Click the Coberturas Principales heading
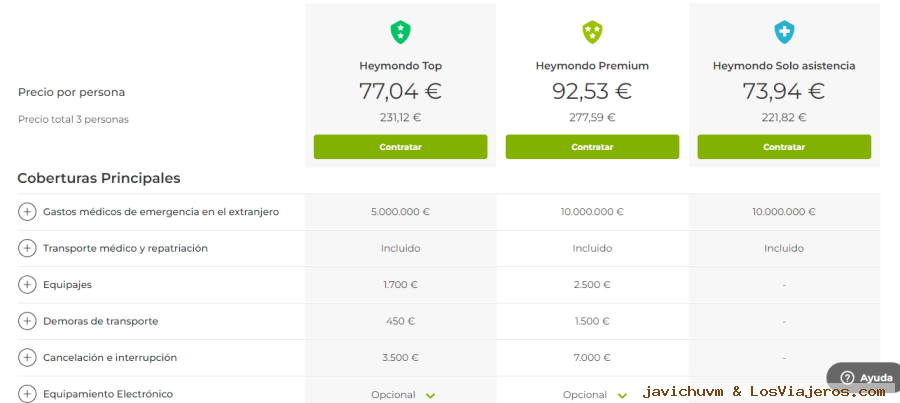Screen dimensions: 900x403 [99, 179]
